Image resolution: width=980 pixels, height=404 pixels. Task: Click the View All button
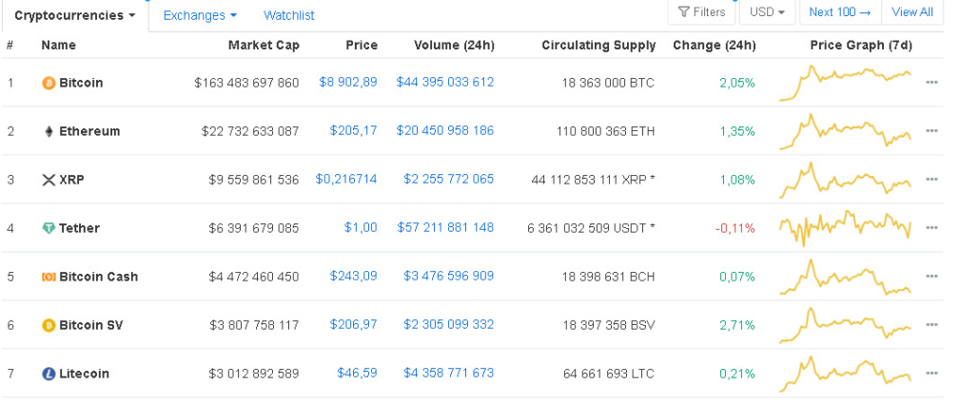pyautogui.click(x=911, y=12)
